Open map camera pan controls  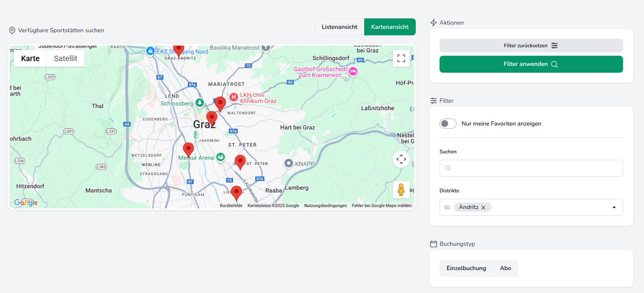click(401, 159)
